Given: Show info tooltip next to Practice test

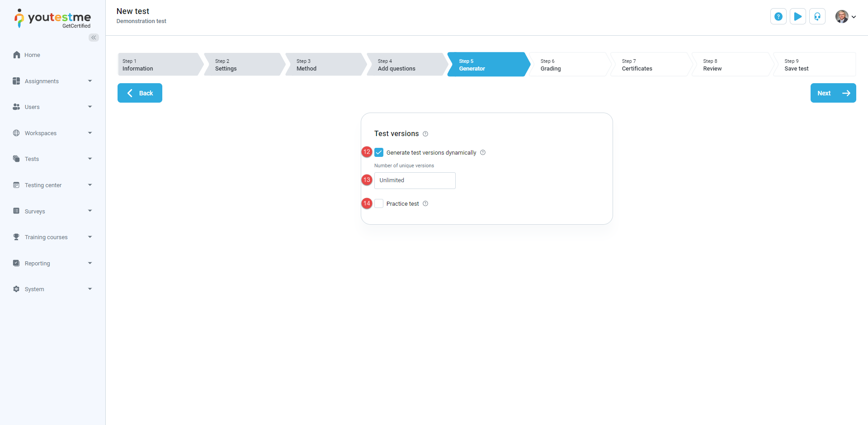Looking at the screenshot, I should (425, 203).
